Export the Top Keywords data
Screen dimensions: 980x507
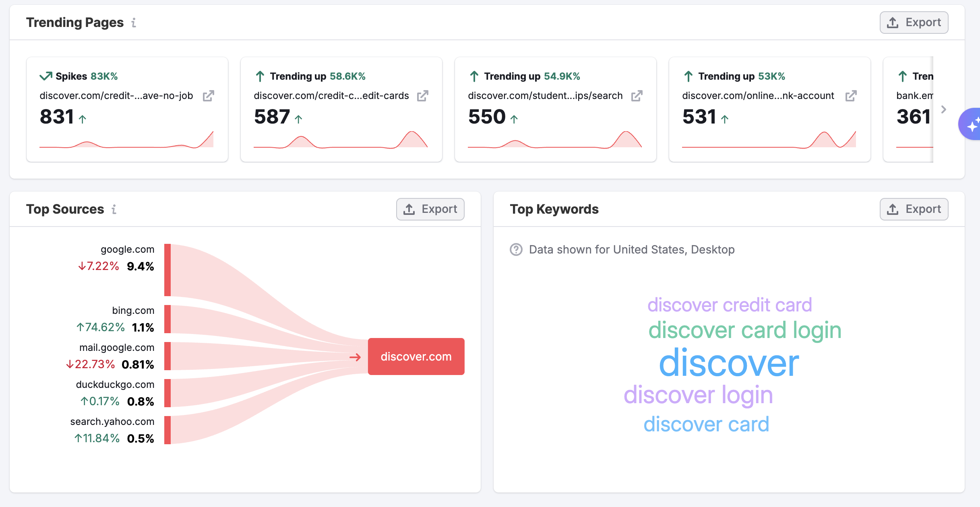[x=914, y=209]
